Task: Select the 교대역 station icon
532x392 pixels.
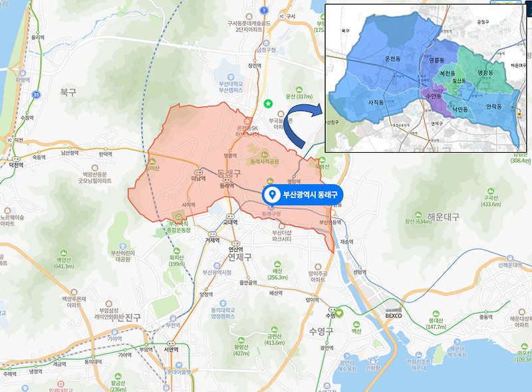Action: (231, 216)
